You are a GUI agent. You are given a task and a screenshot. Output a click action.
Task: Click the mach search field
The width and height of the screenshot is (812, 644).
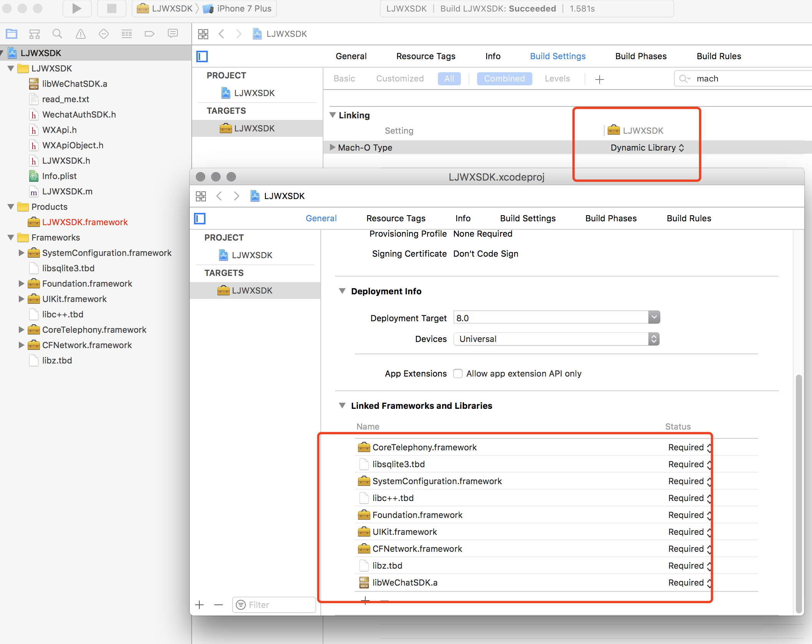click(749, 79)
